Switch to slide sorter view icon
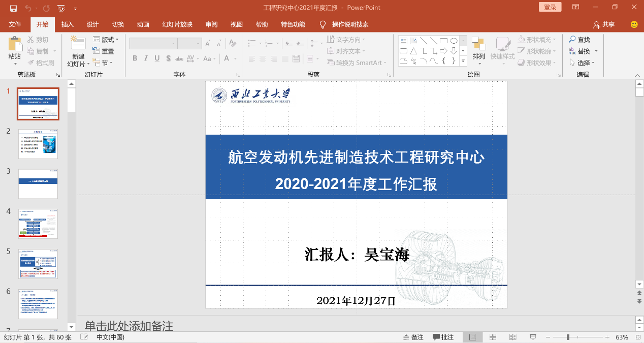This screenshot has width=644, height=343. 493,337
